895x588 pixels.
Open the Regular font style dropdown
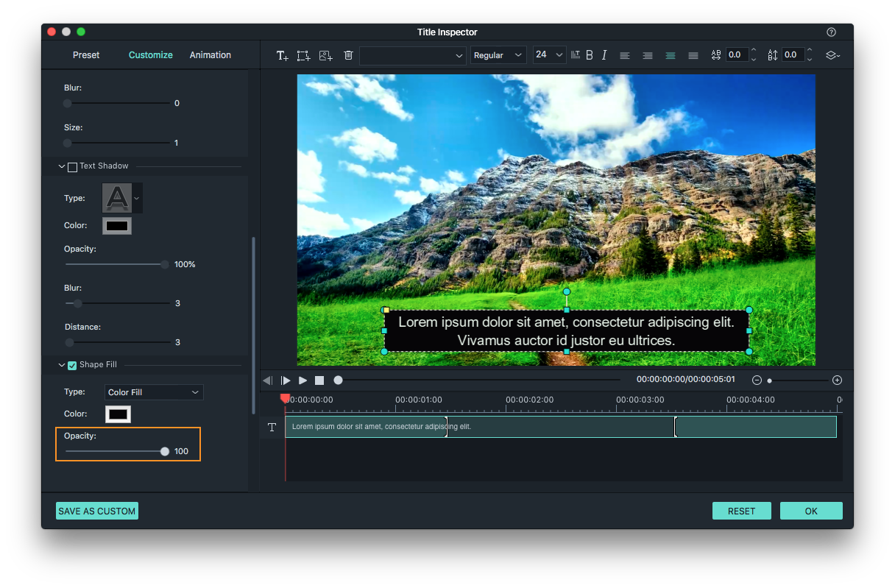click(x=498, y=55)
